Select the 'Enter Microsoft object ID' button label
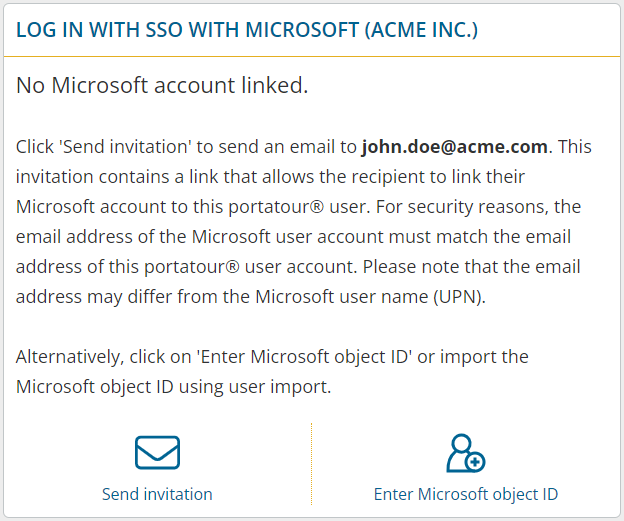 (x=465, y=494)
